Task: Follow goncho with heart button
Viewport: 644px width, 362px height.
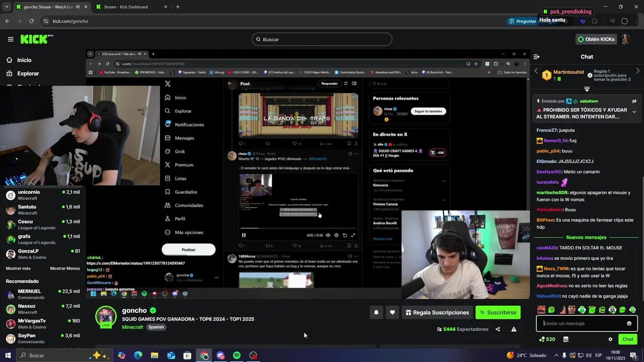Action: [x=392, y=312]
